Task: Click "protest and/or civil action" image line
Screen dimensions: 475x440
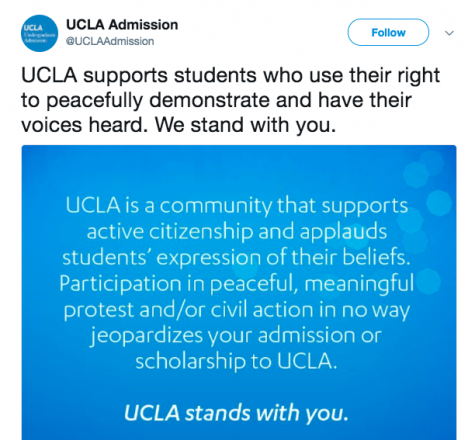Action: pyautogui.click(x=237, y=310)
